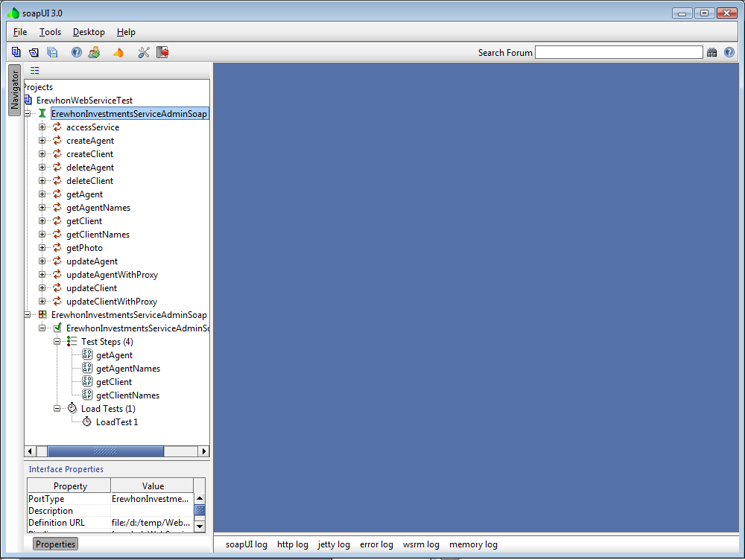Expand the createAgent operation

coord(42,141)
